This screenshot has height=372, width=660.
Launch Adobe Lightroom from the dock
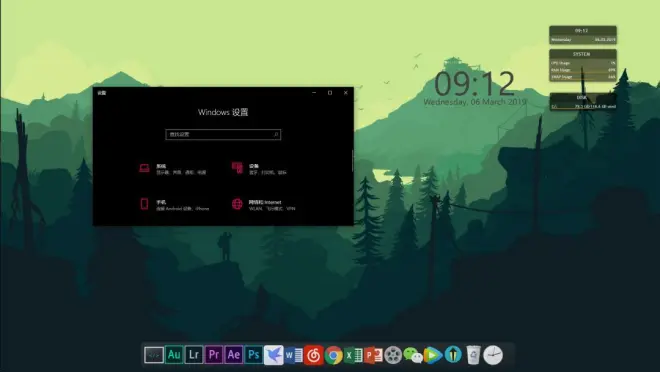[x=194, y=355]
